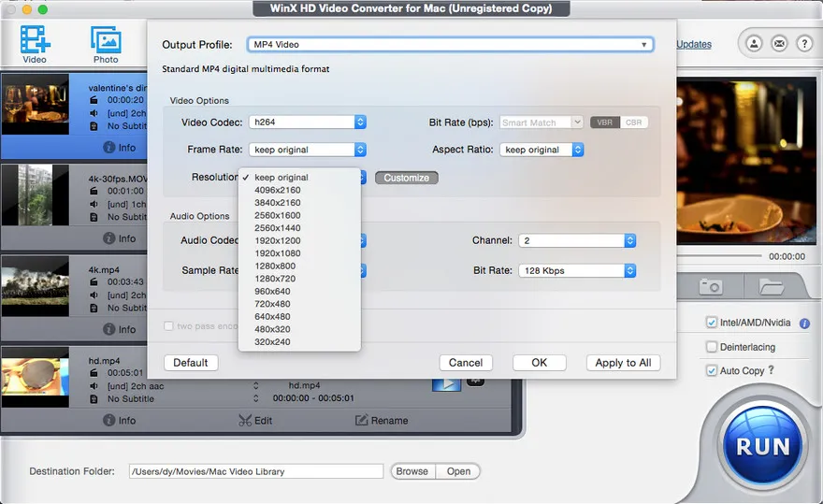Click the hd.mp4 preview play button
823x504 pixels.
point(446,385)
